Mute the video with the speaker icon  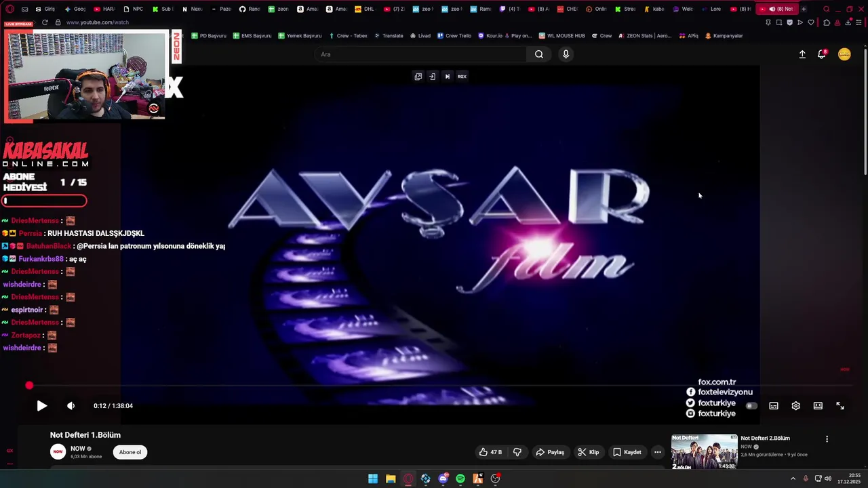(x=71, y=405)
